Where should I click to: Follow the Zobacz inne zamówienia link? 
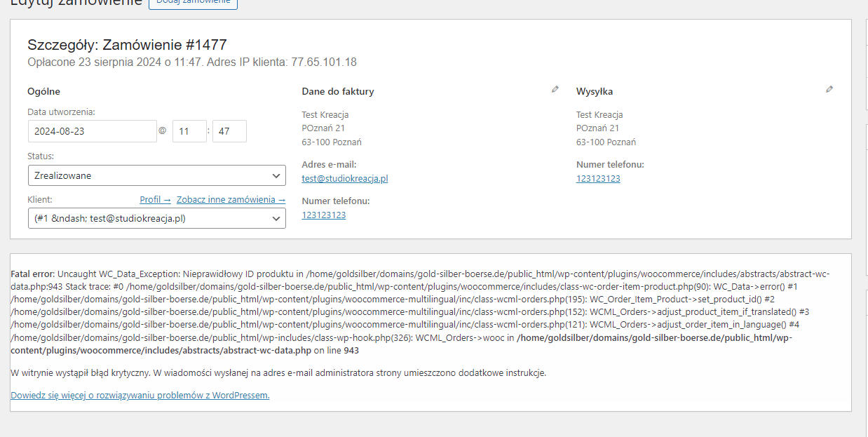pos(231,199)
